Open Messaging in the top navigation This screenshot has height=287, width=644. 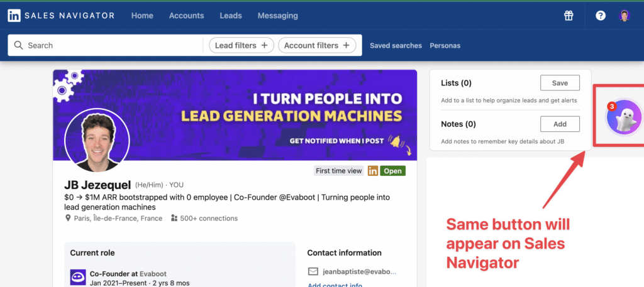[x=277, y=16]
